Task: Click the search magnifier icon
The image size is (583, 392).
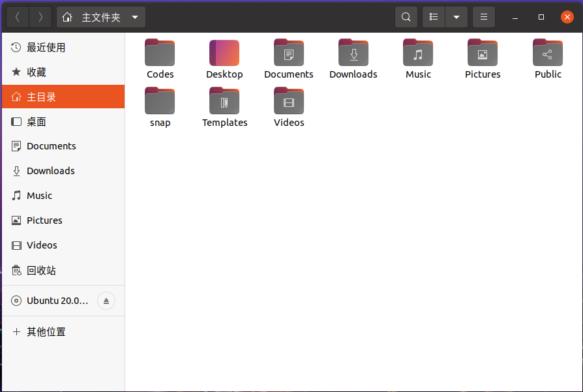Action: (x=406, y=17)
